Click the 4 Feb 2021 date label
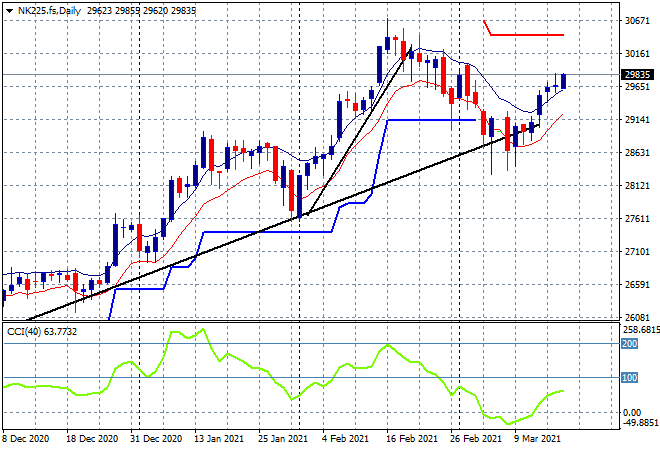Screen dimensions: 660x450 pos(346,439)
